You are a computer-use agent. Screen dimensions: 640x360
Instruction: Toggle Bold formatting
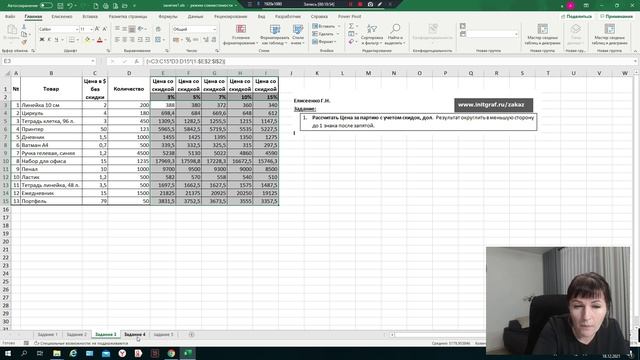[42, 40]
